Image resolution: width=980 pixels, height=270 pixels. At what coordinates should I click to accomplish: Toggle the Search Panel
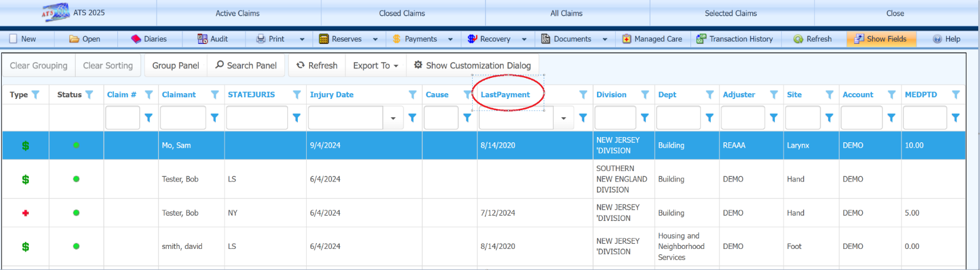pyautogui.click(x=246, y=66)
